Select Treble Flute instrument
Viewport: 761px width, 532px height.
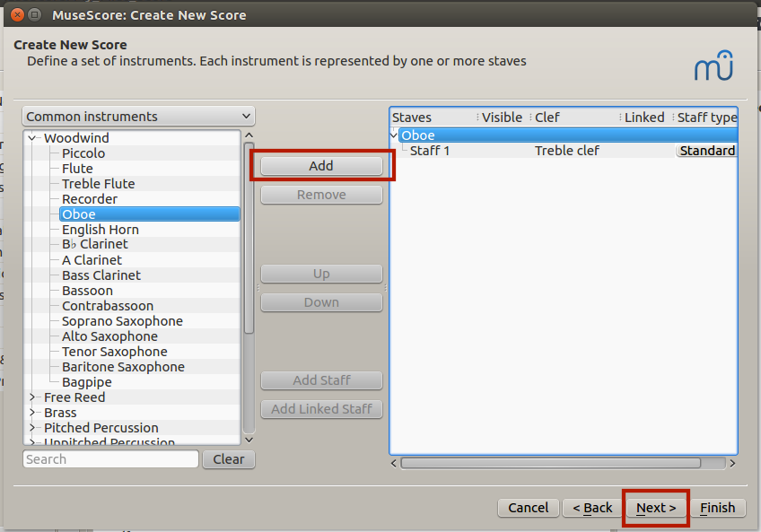pyautogui.click(x=98, y=184)
